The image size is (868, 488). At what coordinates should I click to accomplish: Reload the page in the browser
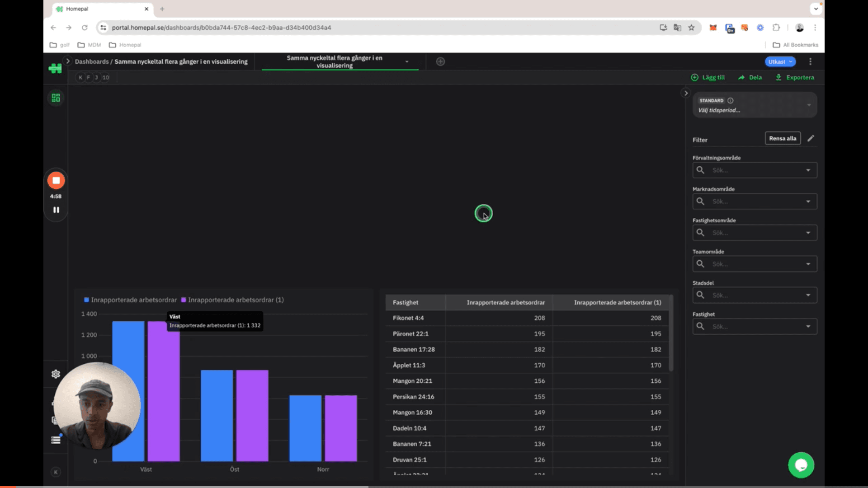tap(85, 28)
